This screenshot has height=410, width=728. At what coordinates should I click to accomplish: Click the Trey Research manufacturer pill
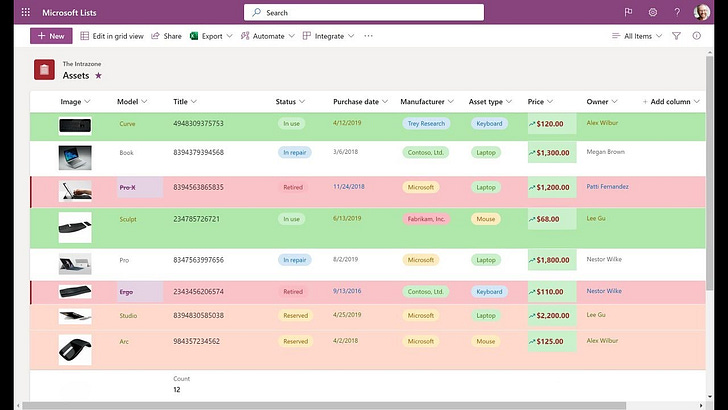[x=426, y=124]
